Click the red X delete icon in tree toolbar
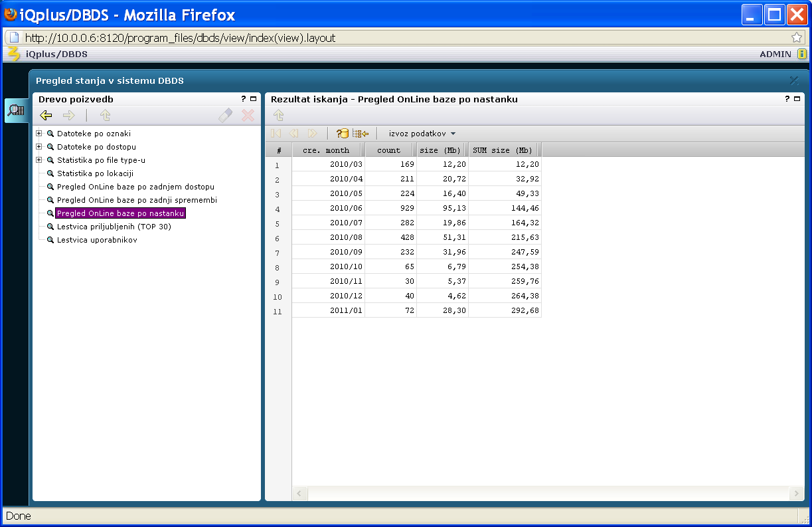 coord(248,116)
